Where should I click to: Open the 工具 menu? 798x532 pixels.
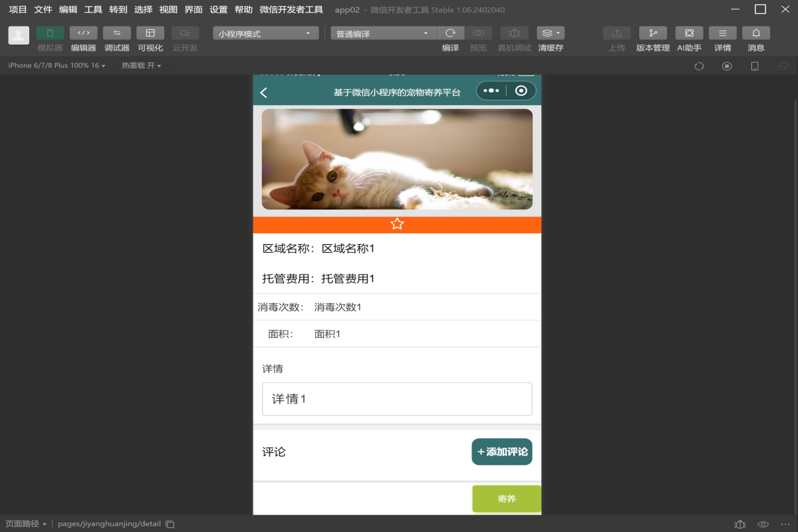click(93, 9)
